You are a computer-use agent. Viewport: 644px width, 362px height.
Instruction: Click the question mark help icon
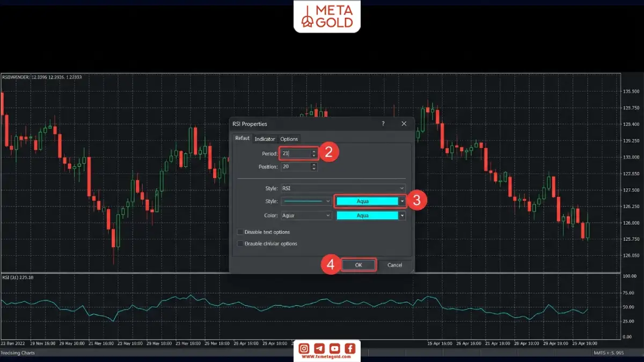click(x=383, y=123)
